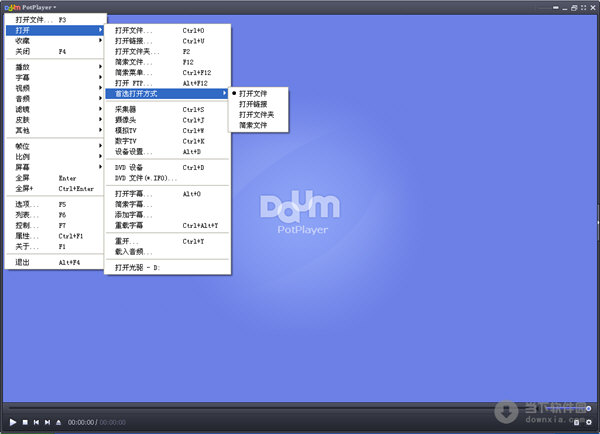Toggle the always-on-top pin in title bar
Screen dimensions: 600x434
(x=556, y=7)
